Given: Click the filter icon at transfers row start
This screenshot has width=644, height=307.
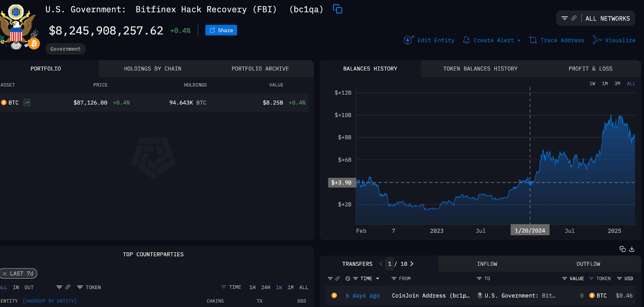Looking at the screenshot, I should coord(330,278).
